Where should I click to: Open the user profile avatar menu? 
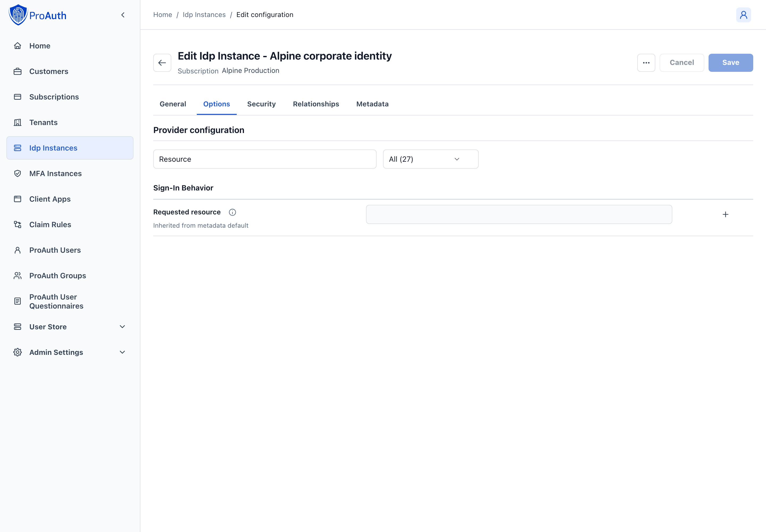coord(743,15)
